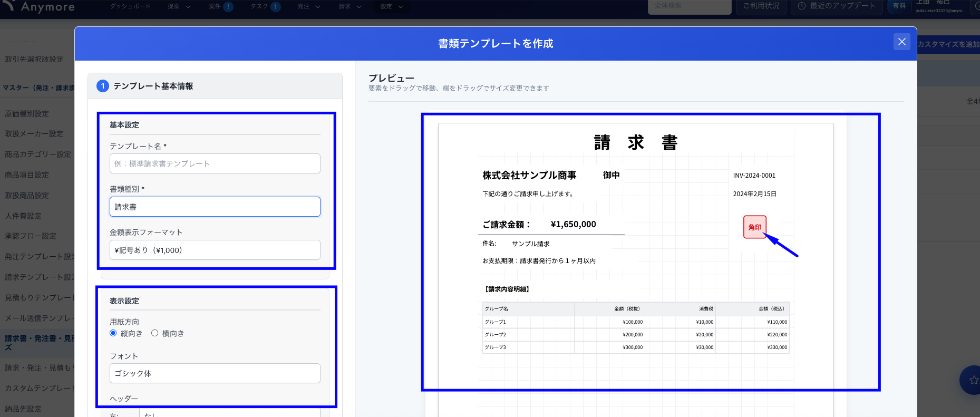Close the 書類テンプレートを作成 dialog
This screenshot has width=980, height=417.
[x=901, y=42]
